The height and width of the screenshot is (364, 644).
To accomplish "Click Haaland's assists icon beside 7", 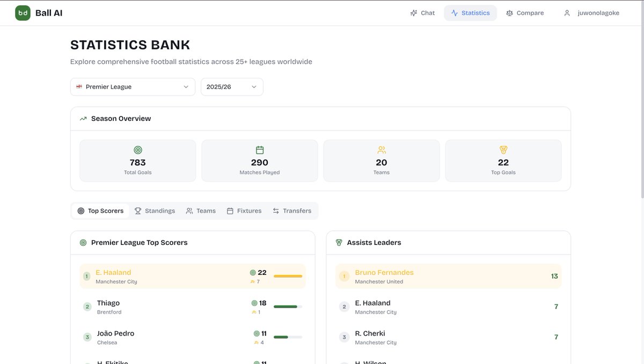I will 253,282.
